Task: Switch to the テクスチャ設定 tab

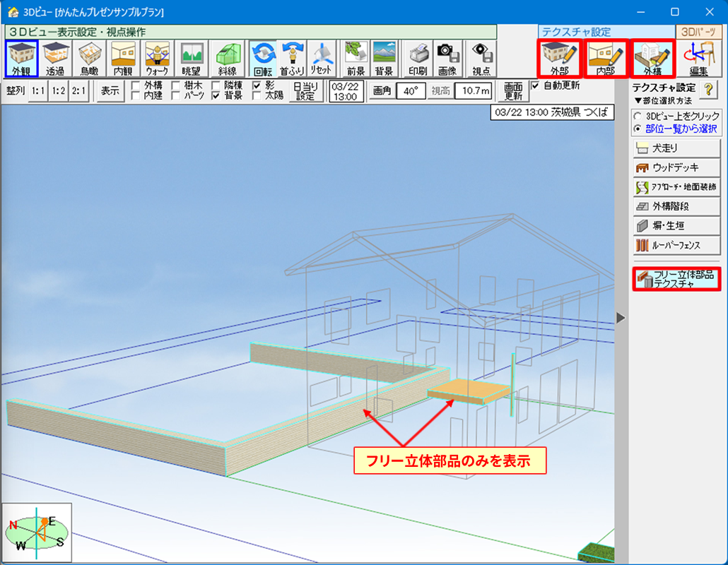Action: [606, 32]
